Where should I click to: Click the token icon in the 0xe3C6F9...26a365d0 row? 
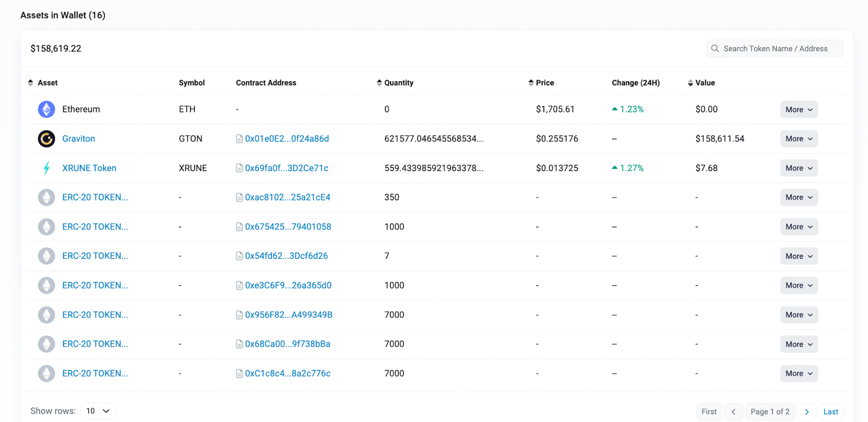tap(47, 285)
